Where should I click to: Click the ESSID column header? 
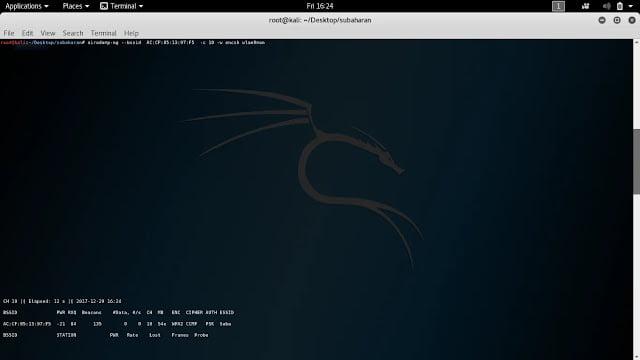coord(227,312)
